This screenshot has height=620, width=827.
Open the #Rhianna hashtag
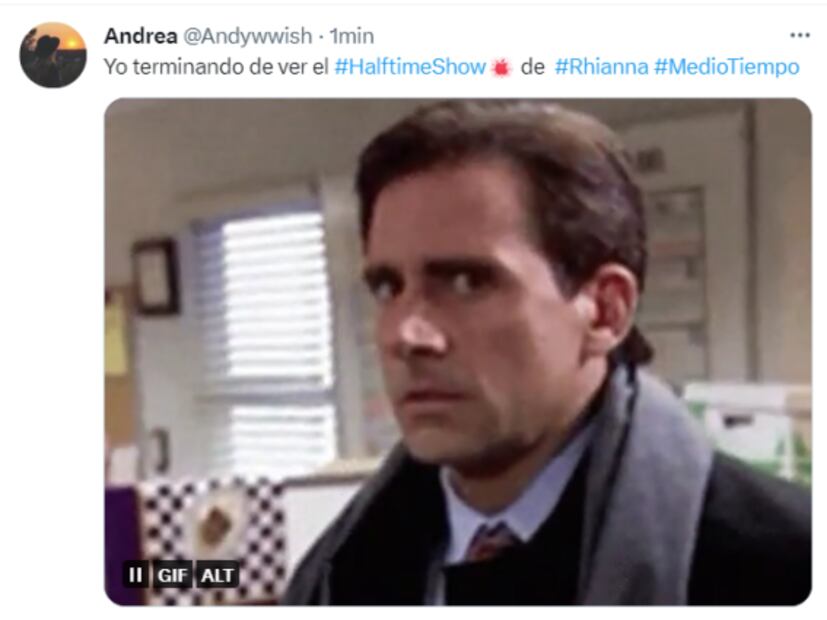601,67
